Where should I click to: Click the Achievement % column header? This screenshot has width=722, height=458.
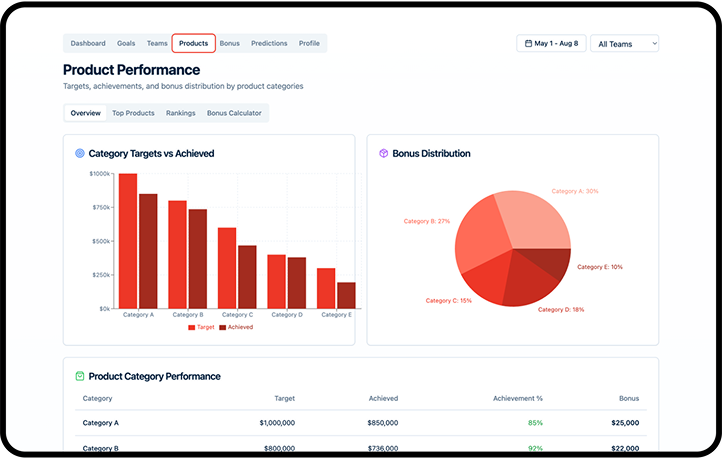(x=517, y=398)
